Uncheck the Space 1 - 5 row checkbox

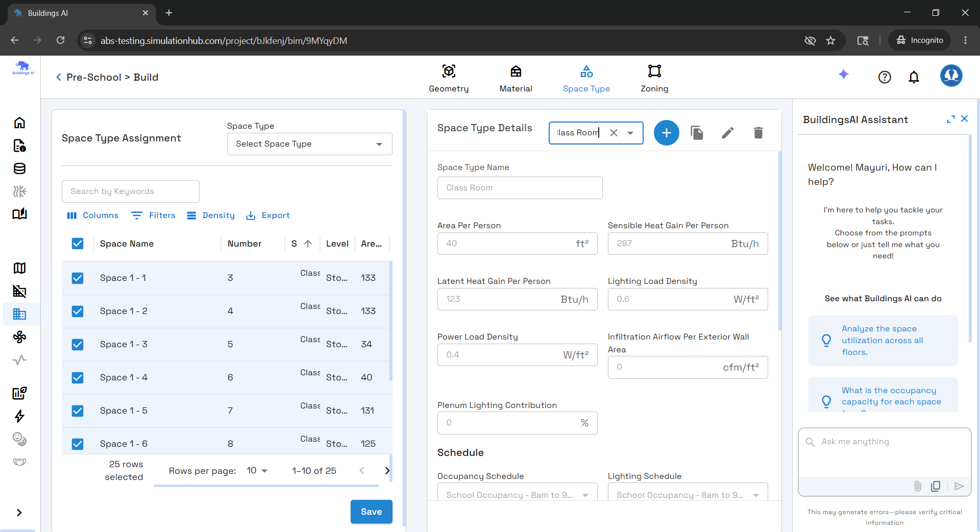pos(78,410)
